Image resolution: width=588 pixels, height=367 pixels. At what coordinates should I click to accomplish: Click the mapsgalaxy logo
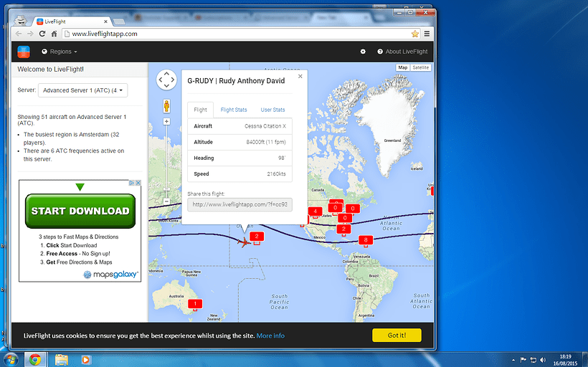point(111,275)
